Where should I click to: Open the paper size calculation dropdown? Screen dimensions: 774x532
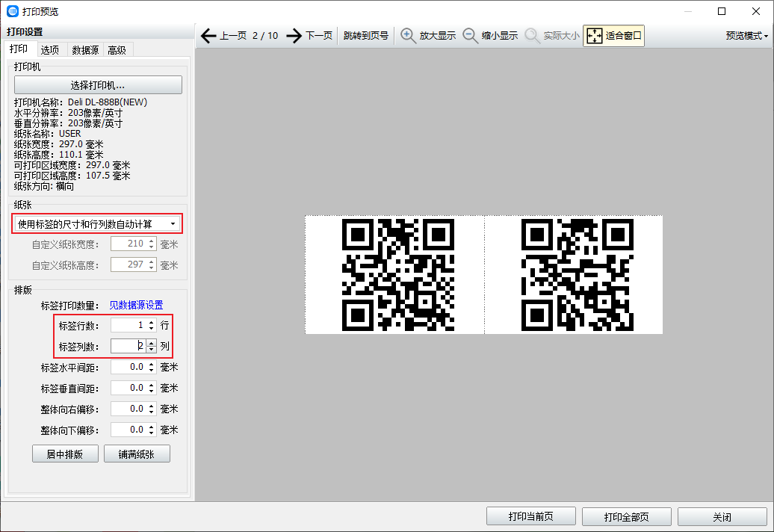97,224
